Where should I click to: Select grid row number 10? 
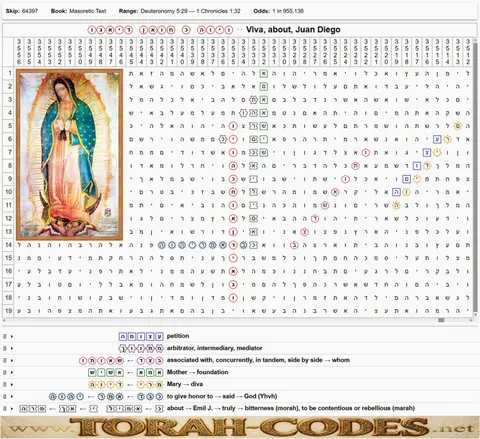click(x=9, y=192)
